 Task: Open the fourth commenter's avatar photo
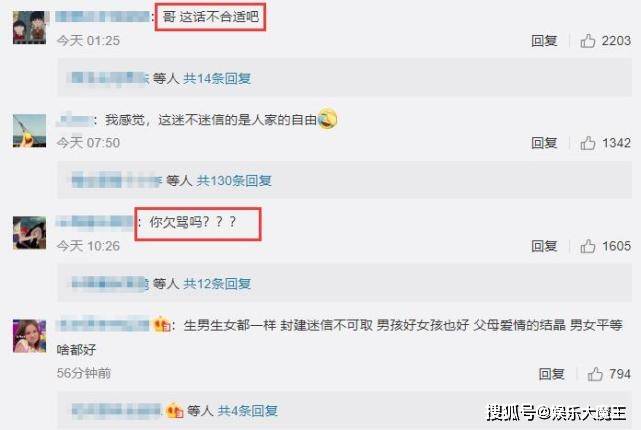click(29, 336)
